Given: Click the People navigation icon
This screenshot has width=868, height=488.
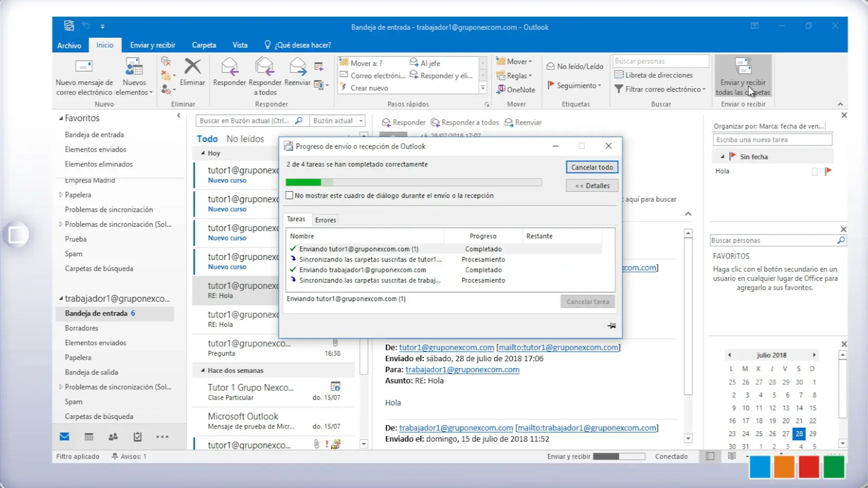Looking at the screenshot, I should click(113, 437).
